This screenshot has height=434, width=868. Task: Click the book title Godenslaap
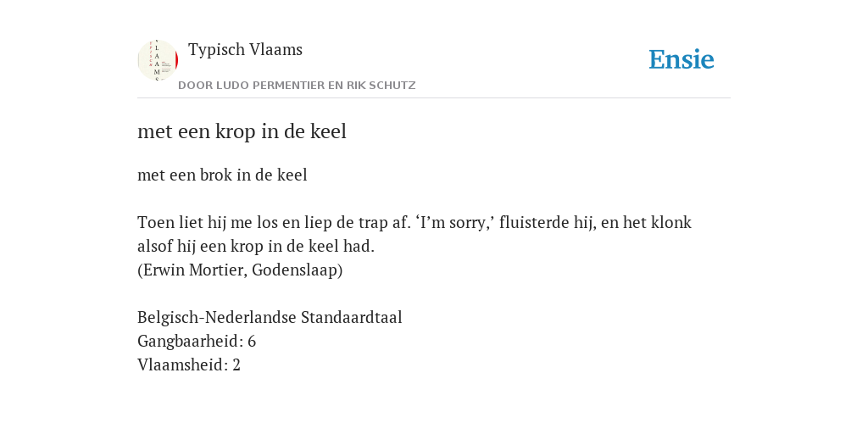[x=294, y=270]
